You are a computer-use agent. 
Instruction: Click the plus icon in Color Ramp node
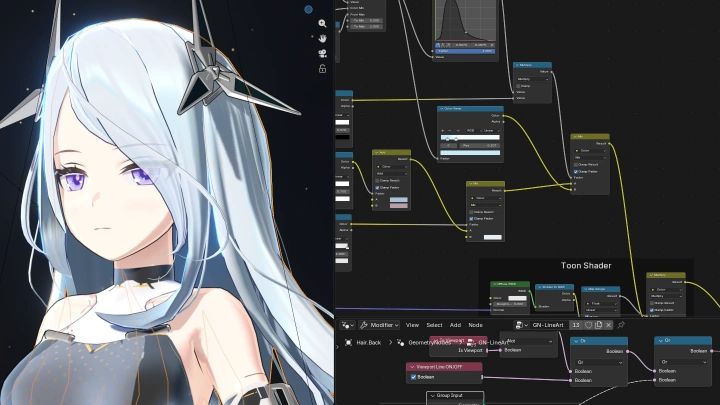pos(443,131)
